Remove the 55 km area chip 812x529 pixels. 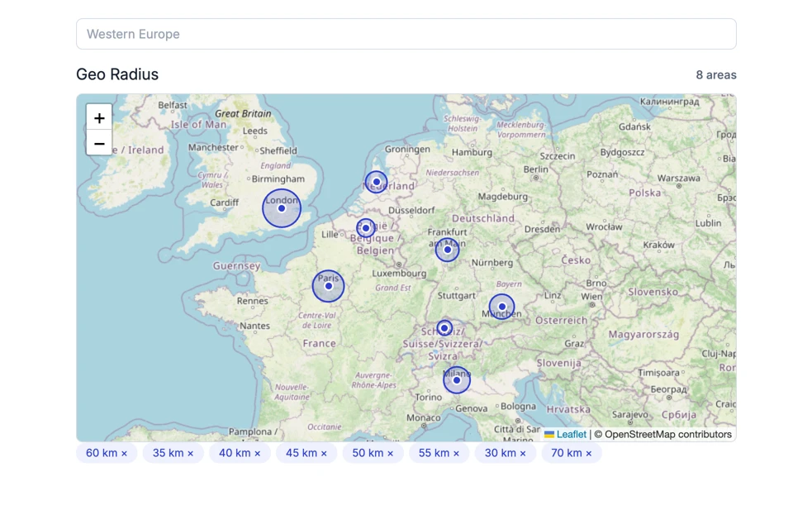[456, 453]
